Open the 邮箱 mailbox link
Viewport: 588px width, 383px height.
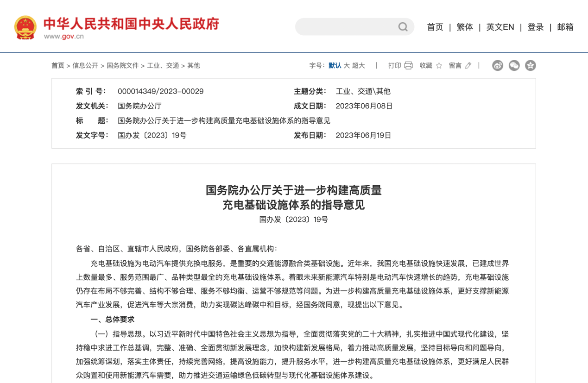pos(565,27)
